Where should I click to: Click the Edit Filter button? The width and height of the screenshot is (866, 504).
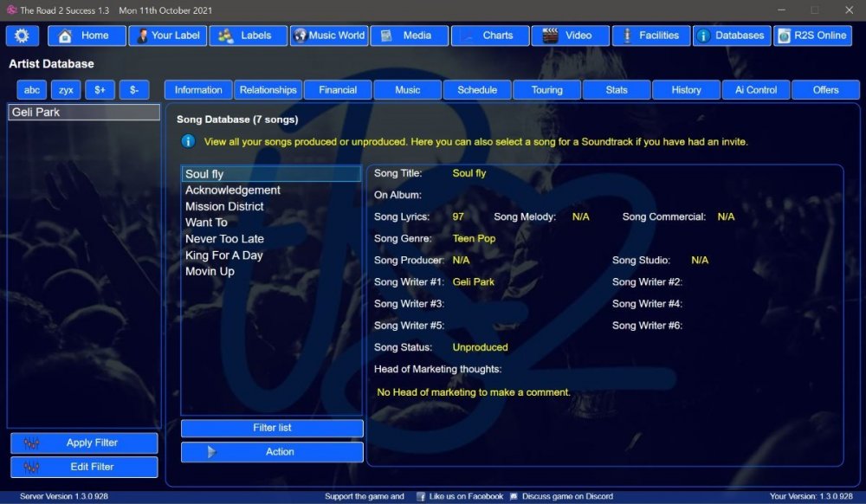click(x=84, y=467)
